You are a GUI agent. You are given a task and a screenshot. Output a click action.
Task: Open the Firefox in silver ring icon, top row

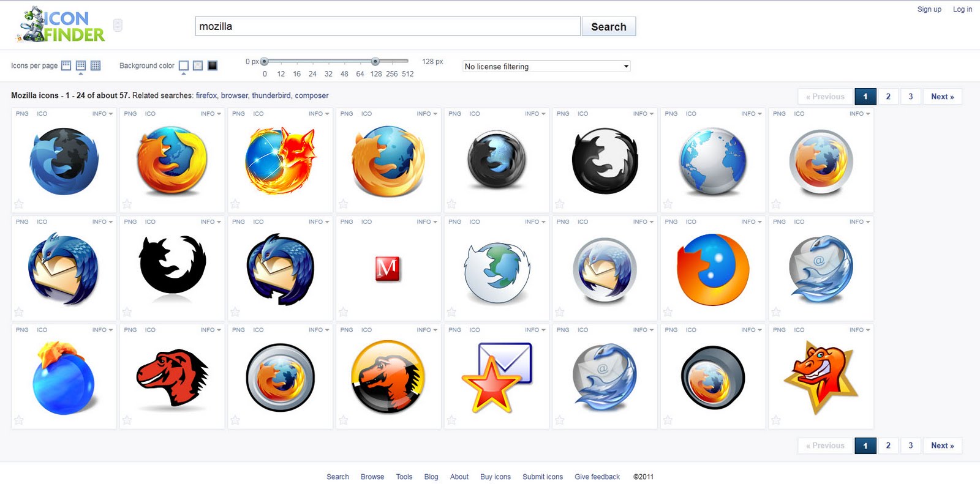click(821, 162)
